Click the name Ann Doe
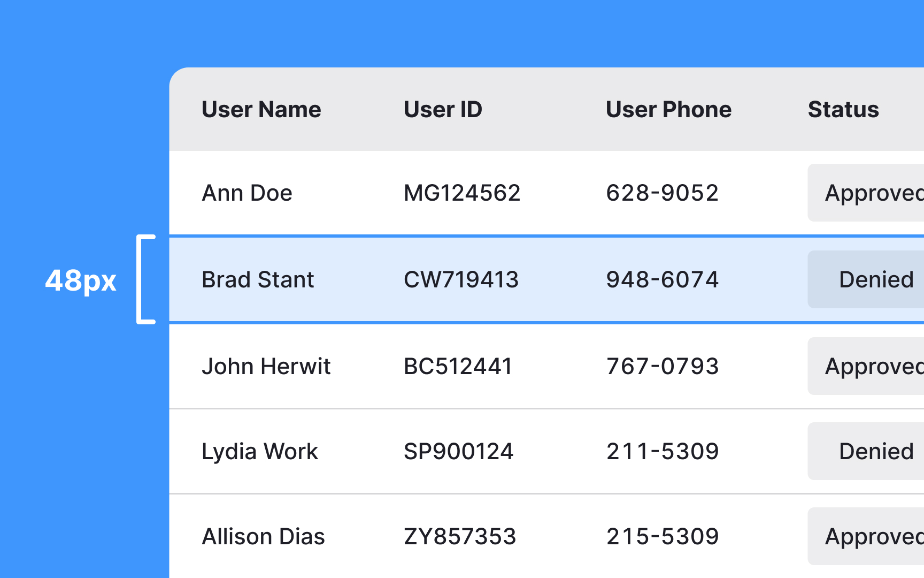 point(247,193)
